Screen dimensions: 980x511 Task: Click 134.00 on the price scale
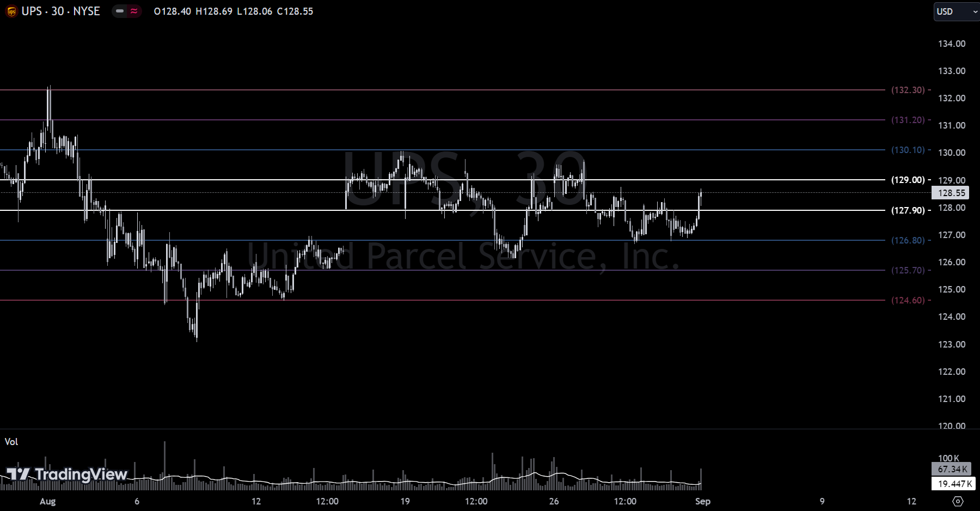click(952, 44)
